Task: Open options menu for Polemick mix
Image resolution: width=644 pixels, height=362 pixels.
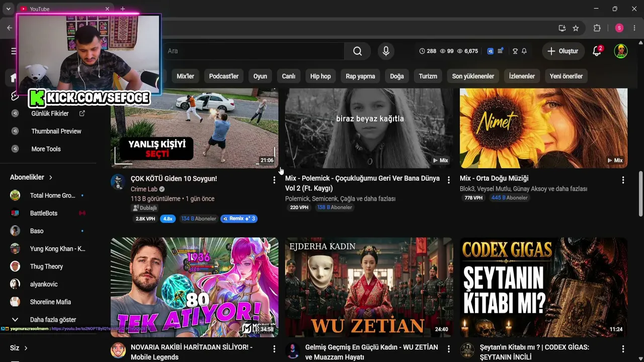Action: [449, 179]
